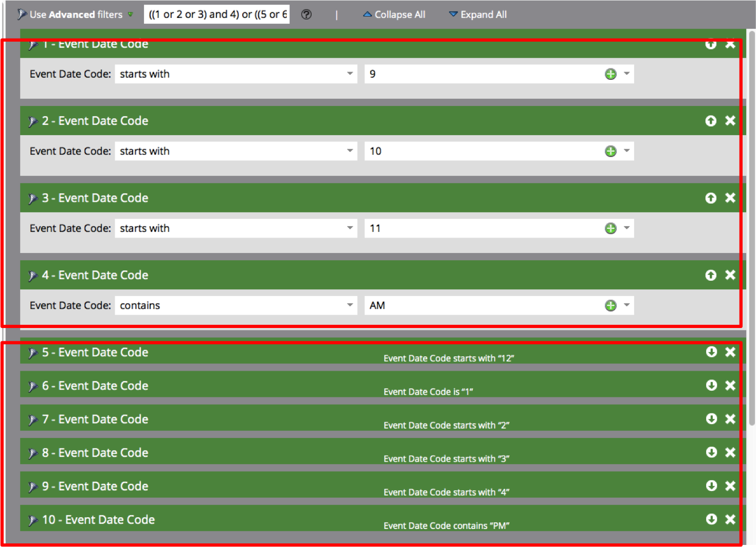Click the green plus next to AM
The height and width of the screenshot is (547, 756).
click(610, 306)
